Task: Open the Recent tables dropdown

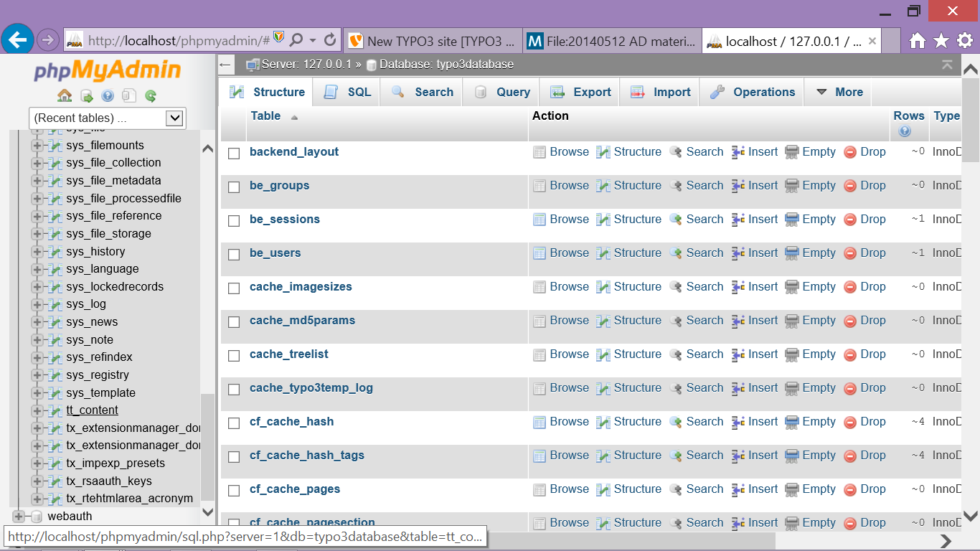Action: [x=107, y=118]
